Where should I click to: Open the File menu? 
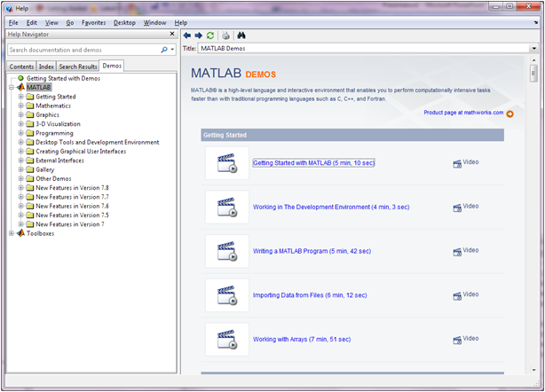pyautogui.click(x=13, y=22)
